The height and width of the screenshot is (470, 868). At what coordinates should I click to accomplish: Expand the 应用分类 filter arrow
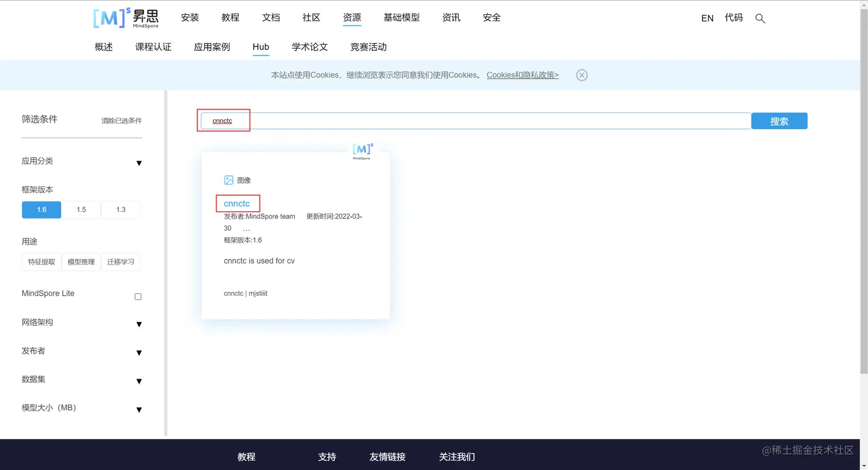click(x=139, y=164)
